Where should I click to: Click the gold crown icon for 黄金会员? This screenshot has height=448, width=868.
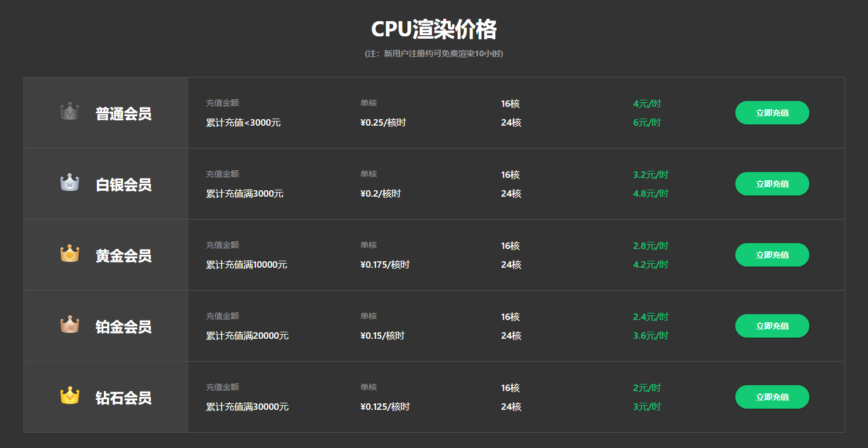70,254
